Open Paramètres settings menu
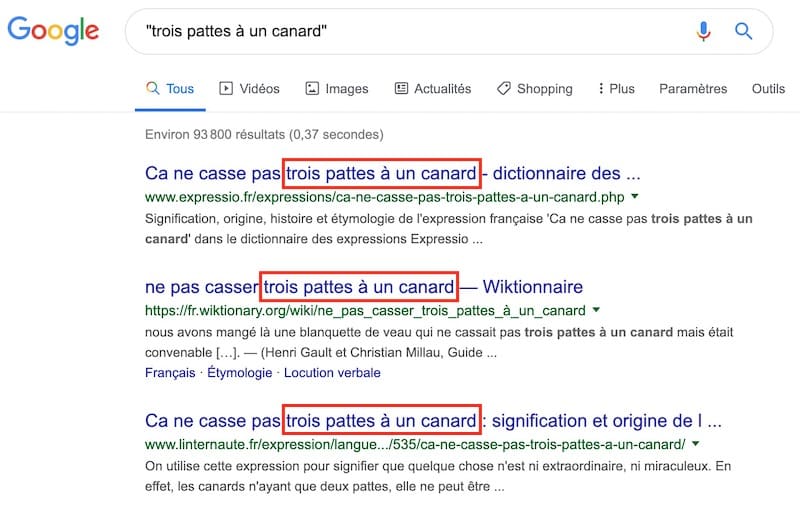800x506 pixels. pos(693,89)
